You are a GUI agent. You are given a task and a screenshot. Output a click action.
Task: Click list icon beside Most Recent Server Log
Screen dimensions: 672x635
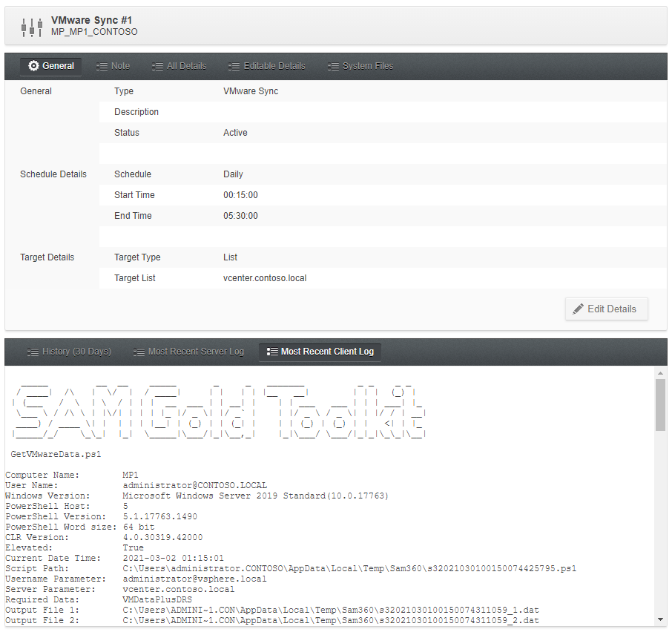139,352
